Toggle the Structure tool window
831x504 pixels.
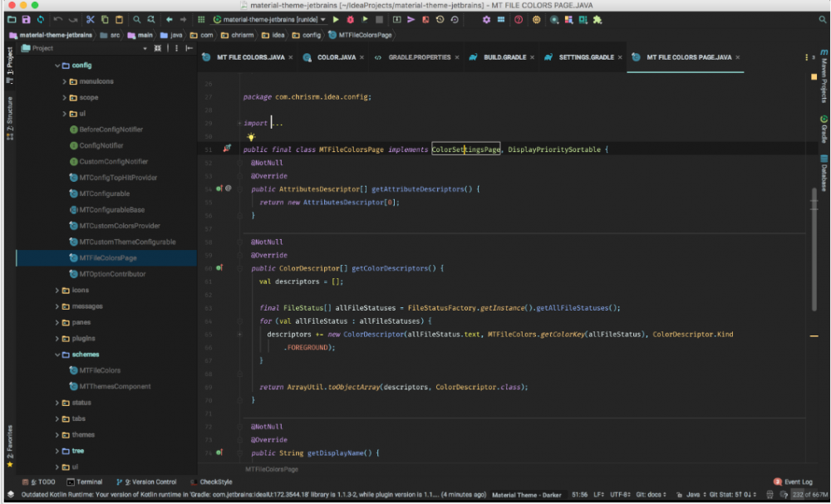click(x=9, y=117)
